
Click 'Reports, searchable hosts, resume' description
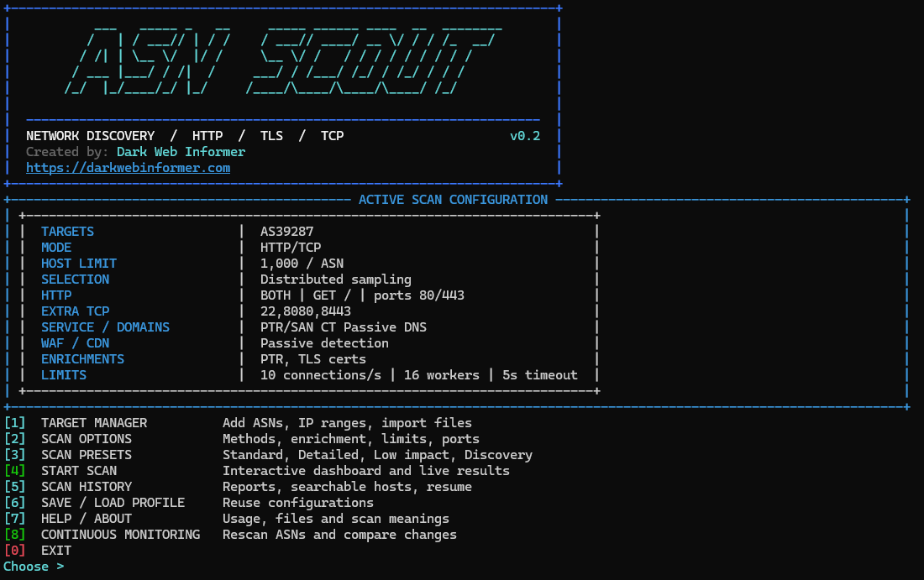pyautogui.click(x=347, y=486)
